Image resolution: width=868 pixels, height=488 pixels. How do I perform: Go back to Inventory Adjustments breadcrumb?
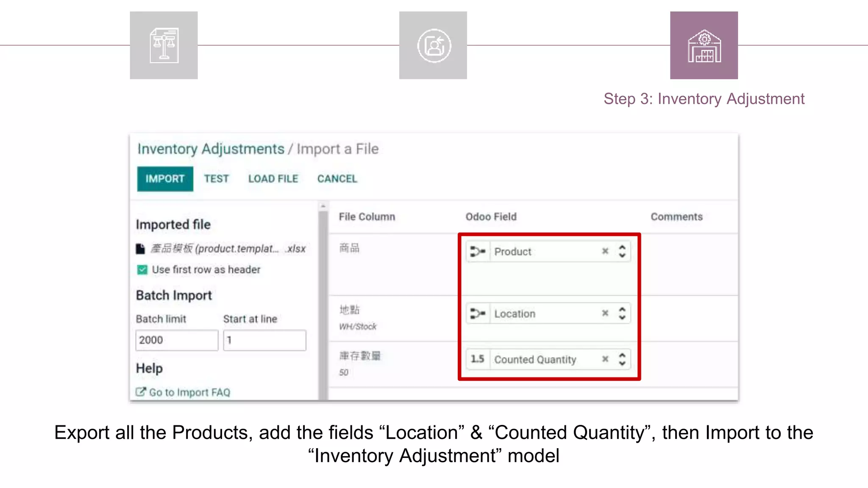click(211, 149)
